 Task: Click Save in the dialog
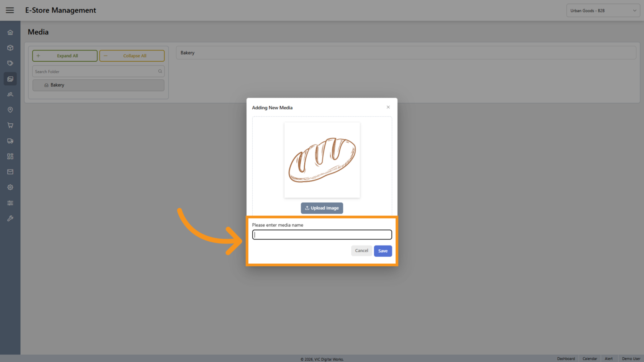[383, 251]
